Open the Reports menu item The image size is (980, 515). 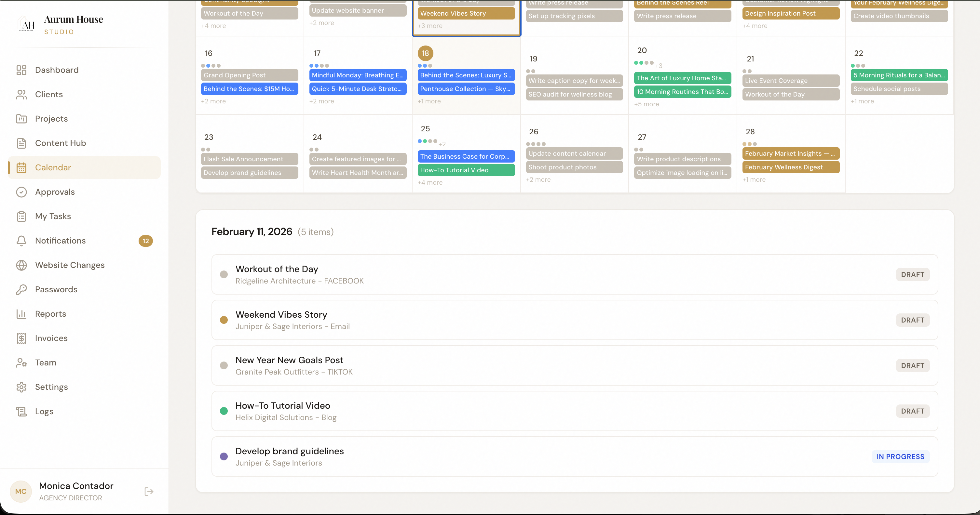pos(50,314)
